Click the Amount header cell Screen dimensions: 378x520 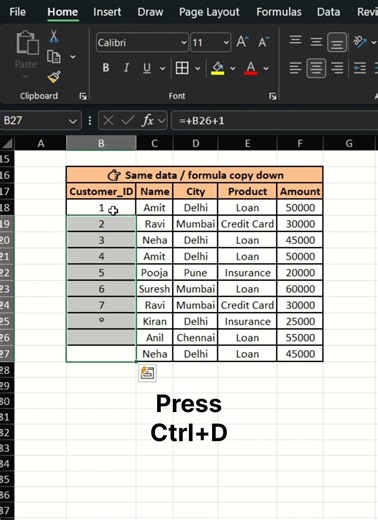300,191
